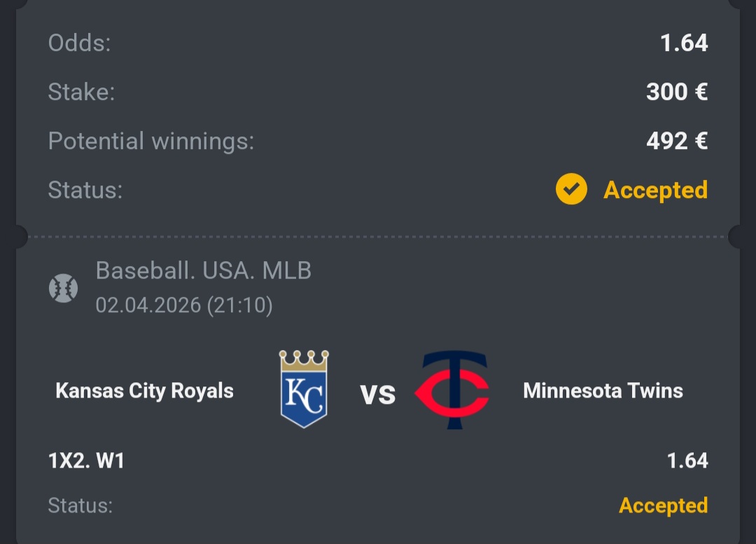The width and height of the screenshot is (756, 544).
Task: Click the 300 € stake amount
Action: point(677,92)
